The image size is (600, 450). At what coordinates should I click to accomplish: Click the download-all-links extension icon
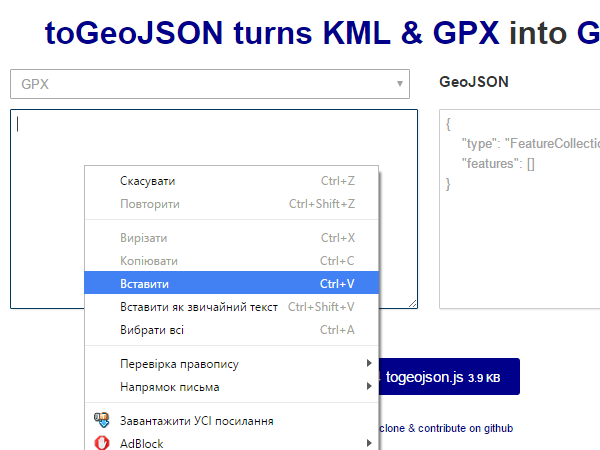point(102,420)
